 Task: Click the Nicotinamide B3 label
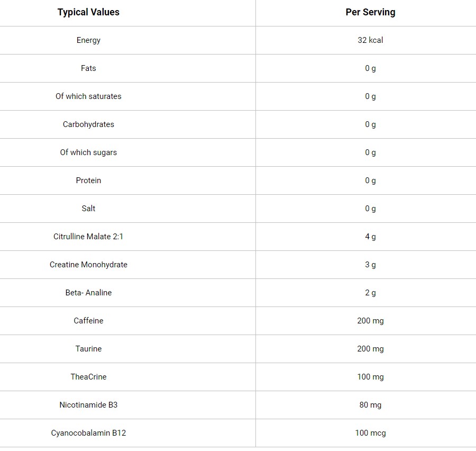click(88, 405)
